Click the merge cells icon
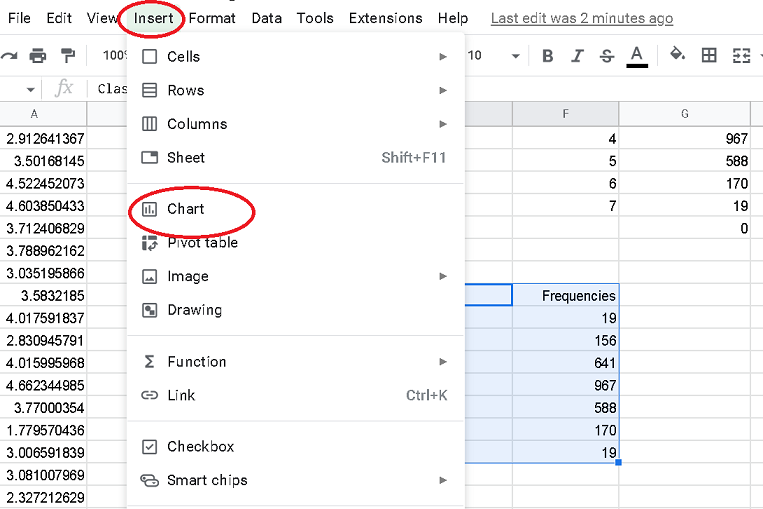This screenshot has height=509, width=763. pos(740,56)
